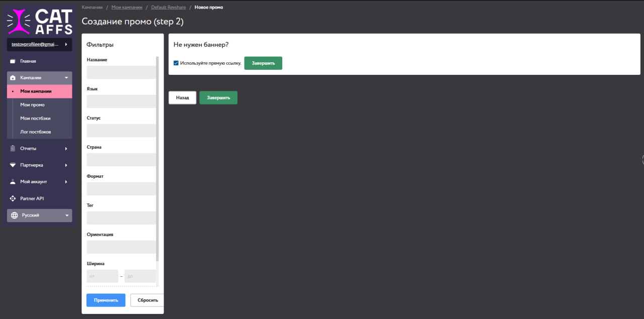Open Мои промо in sidebar
The image size is (644, 319).
point(32,105)
